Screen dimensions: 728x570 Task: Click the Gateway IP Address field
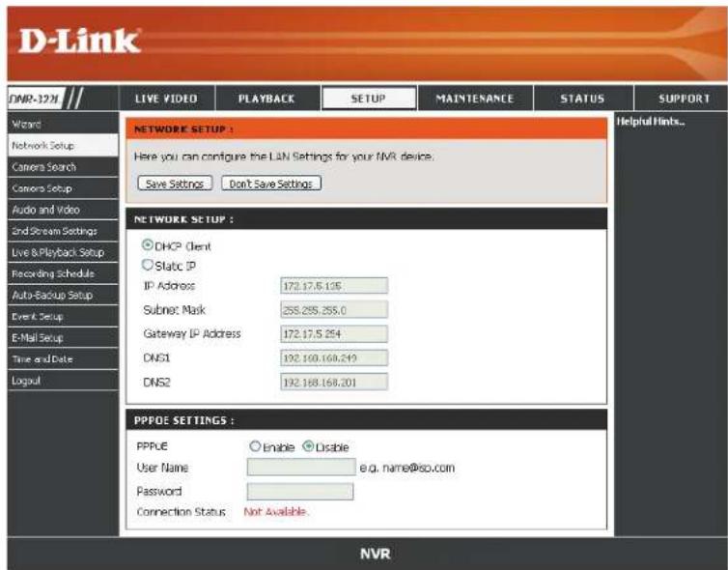[334, 333]
